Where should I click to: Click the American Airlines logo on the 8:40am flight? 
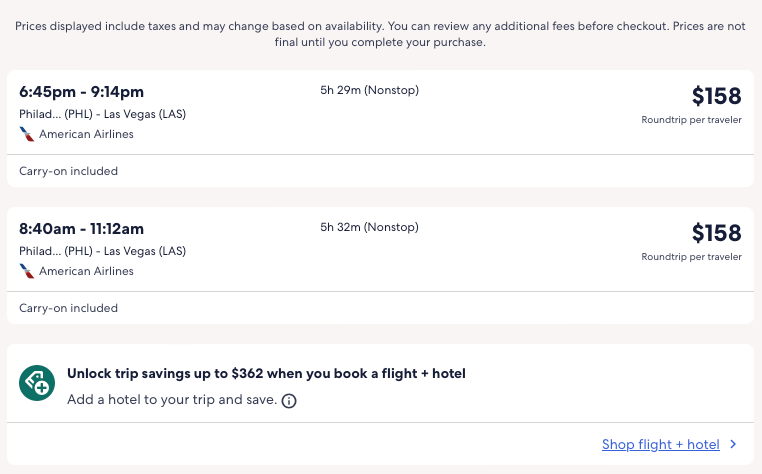27,271
